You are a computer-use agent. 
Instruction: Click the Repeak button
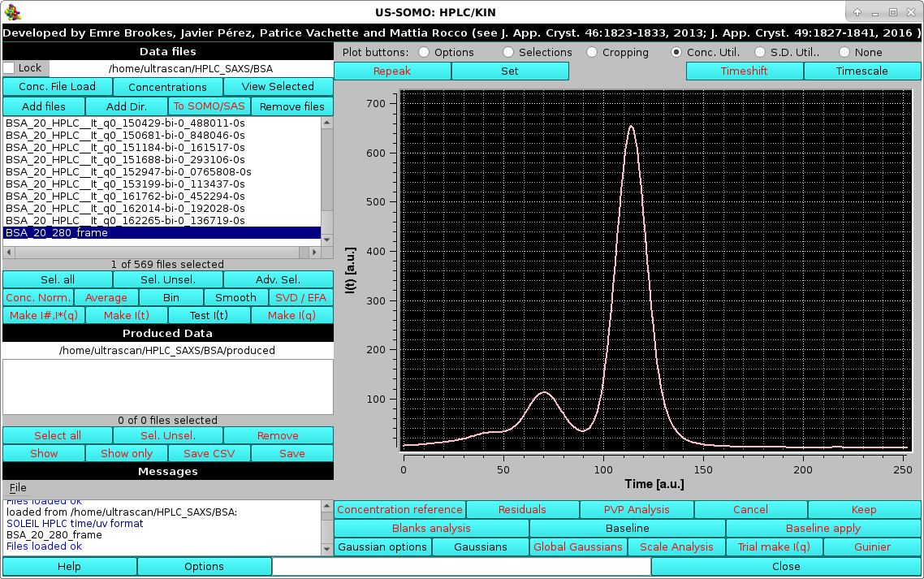(392, 71)
